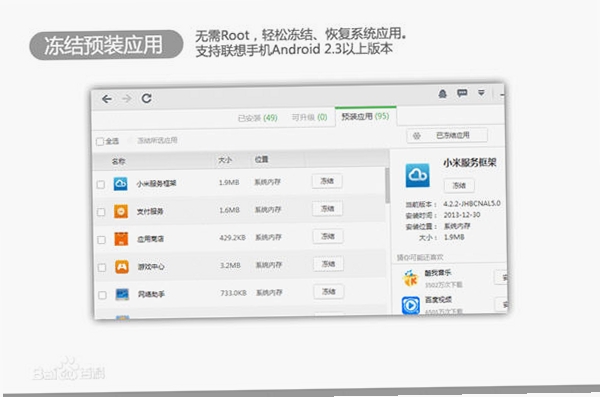Image resolution: width=600 pixels, height=397 pixels.
Task: Click the forward arrow navigation icon
Action: pos(126,99)
